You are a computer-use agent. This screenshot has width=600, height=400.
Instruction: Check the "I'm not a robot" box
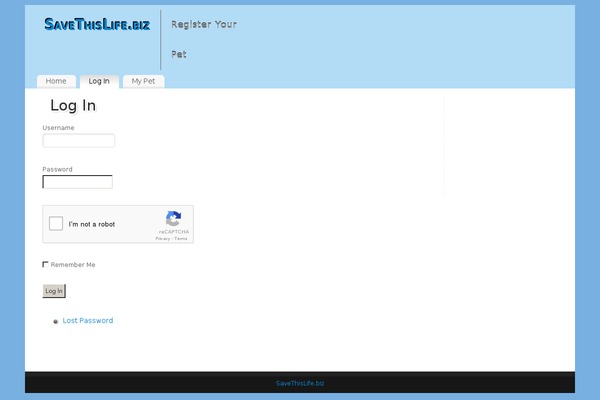57,224
